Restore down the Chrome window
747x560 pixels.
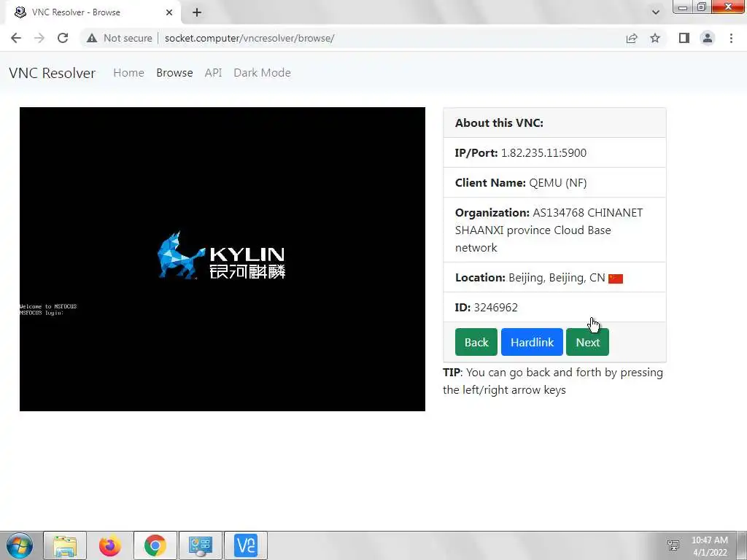click(x=701, y=7)
